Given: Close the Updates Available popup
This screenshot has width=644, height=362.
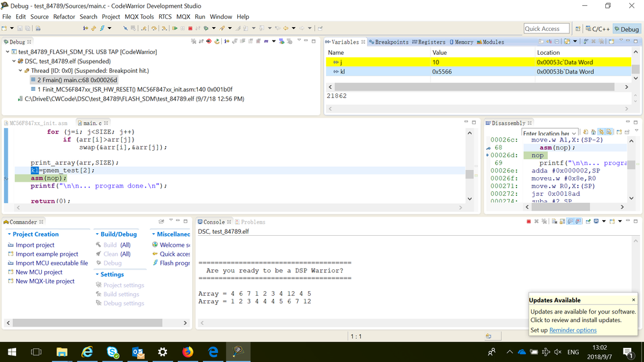Looking at the screenshot, I should coord(633,300).
